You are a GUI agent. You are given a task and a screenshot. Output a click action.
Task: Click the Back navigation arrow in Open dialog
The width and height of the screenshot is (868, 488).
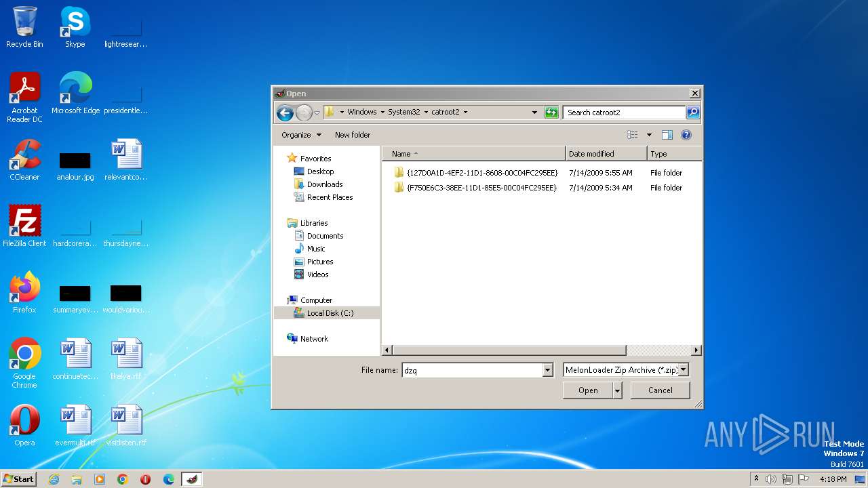click(x=285, y=113)
